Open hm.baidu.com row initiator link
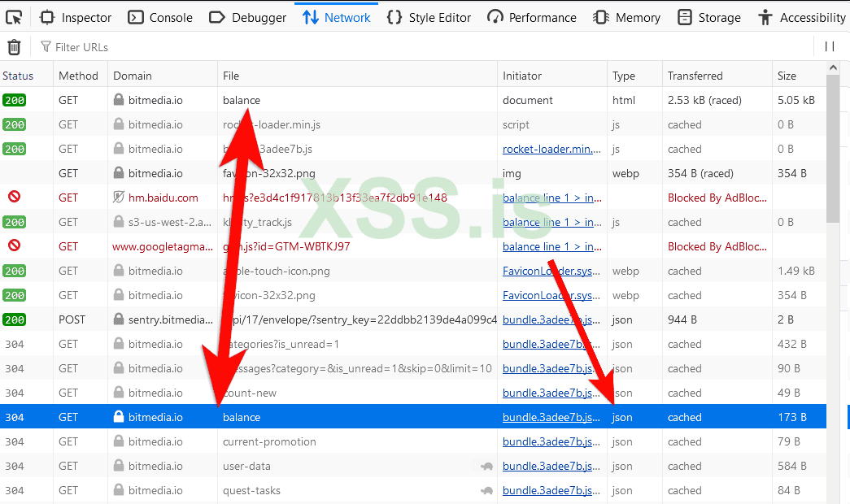This screenshot has height=504, width=850. pos(551,198)
